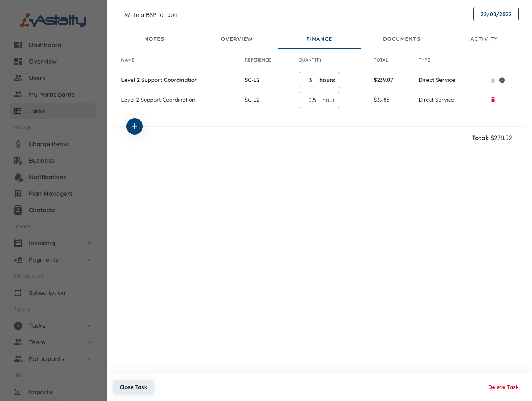Open Charge Items via dollar icon
Viewport: 532px width, 401px height.
pos(18,144)
